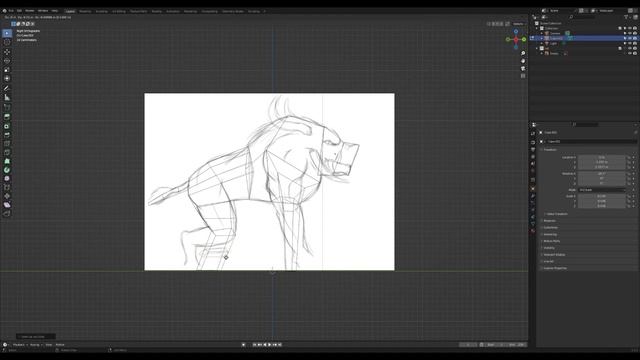Select the Annotate tool

click(7, 88)
